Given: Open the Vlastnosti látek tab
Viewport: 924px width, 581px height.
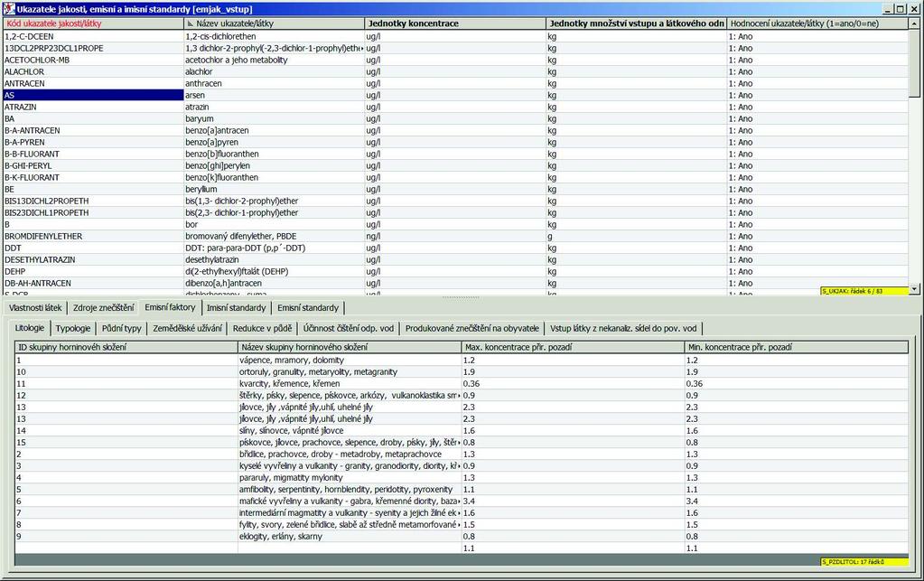Looking at the screenshot, I should (x=35, y=307).
